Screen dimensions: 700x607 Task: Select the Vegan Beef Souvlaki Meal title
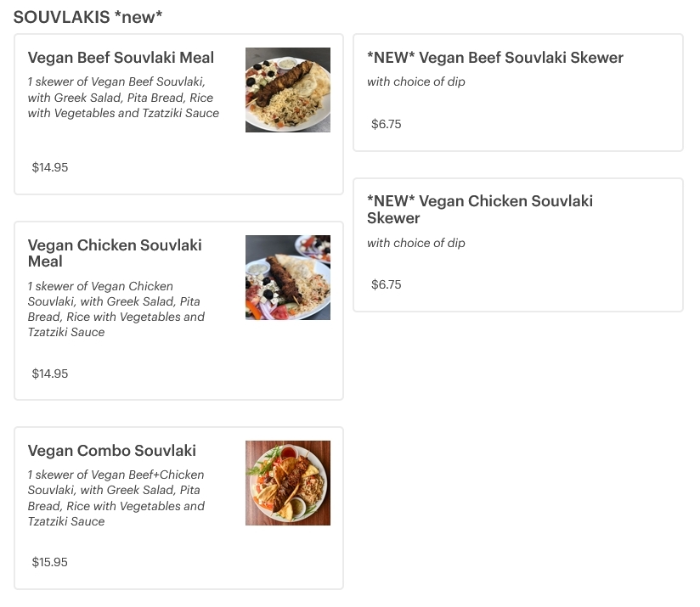tap(121, 58)
